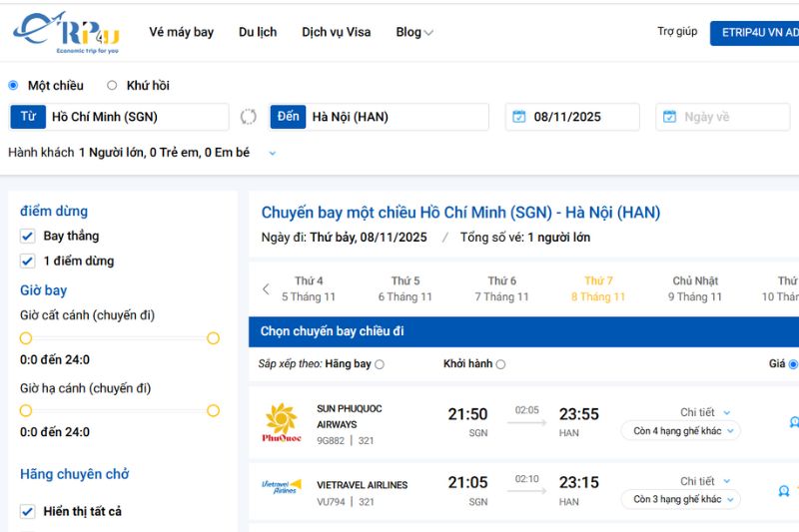This screenshot has width=799, height=532.
Task: Select Thứ 4, 5 Tháng 11 date tab
Action: pyautogui.click(x=309, y=288)
